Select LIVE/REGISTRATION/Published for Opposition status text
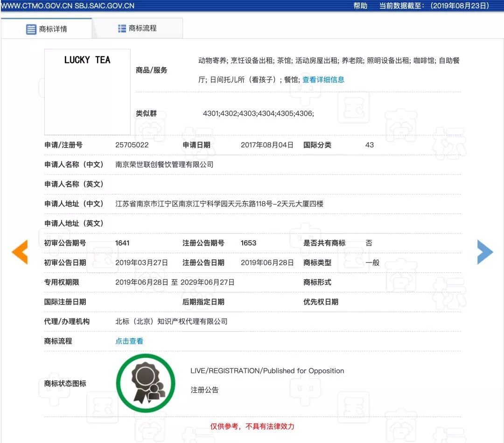 [267, 371]
